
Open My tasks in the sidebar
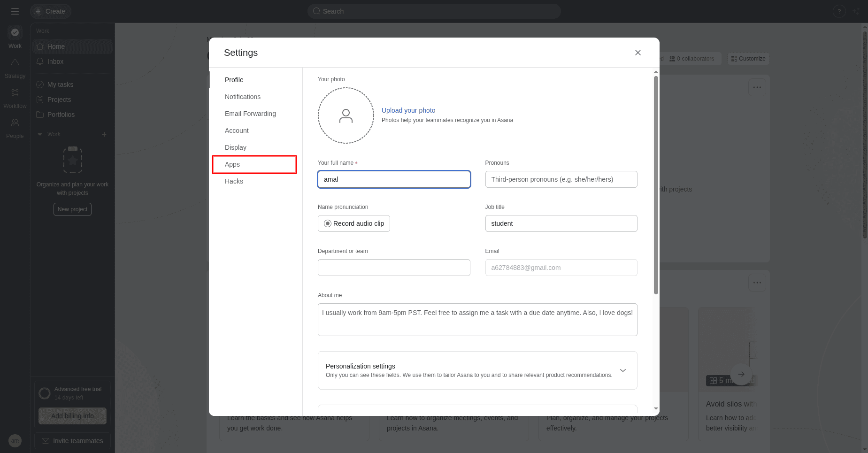tap(72, 84)
